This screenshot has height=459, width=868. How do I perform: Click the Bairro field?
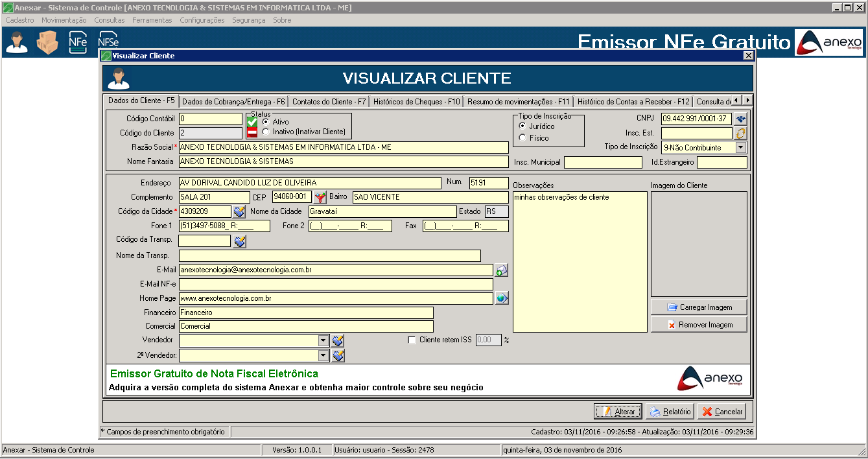430,197
